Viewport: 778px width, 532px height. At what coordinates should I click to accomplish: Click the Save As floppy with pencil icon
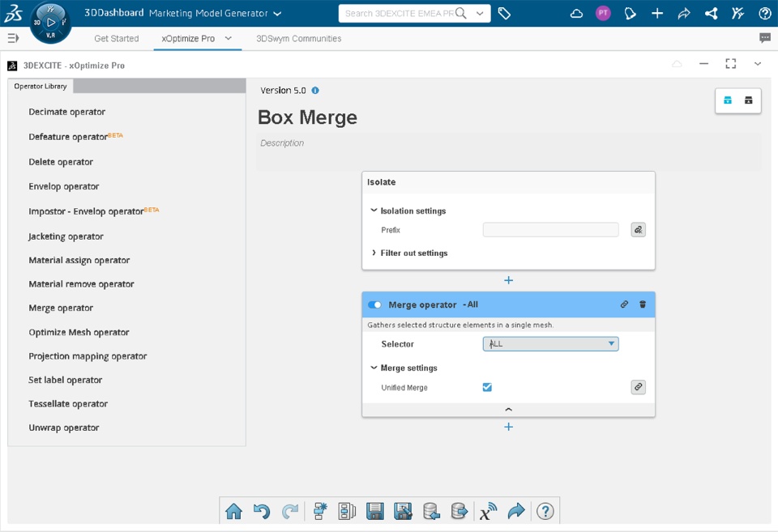pyautogui.click(x=403, y=511)
